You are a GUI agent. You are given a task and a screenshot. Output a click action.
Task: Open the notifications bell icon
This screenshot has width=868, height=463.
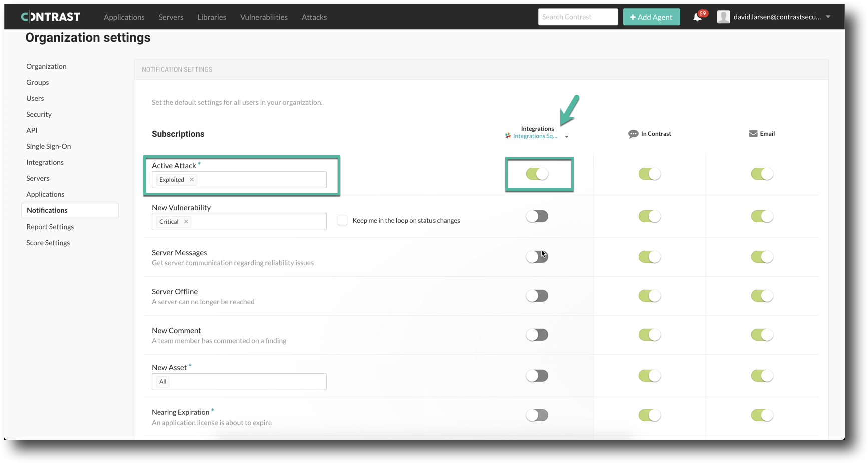tap(697, 17)
